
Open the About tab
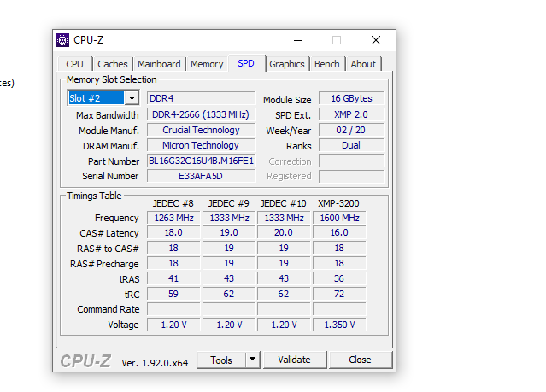[363, 64]
